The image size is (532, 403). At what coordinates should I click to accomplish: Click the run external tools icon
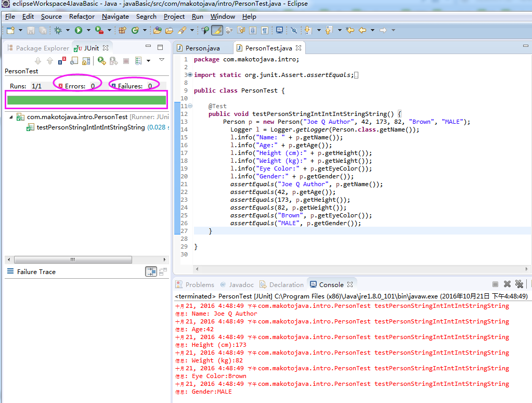(99, 31)
